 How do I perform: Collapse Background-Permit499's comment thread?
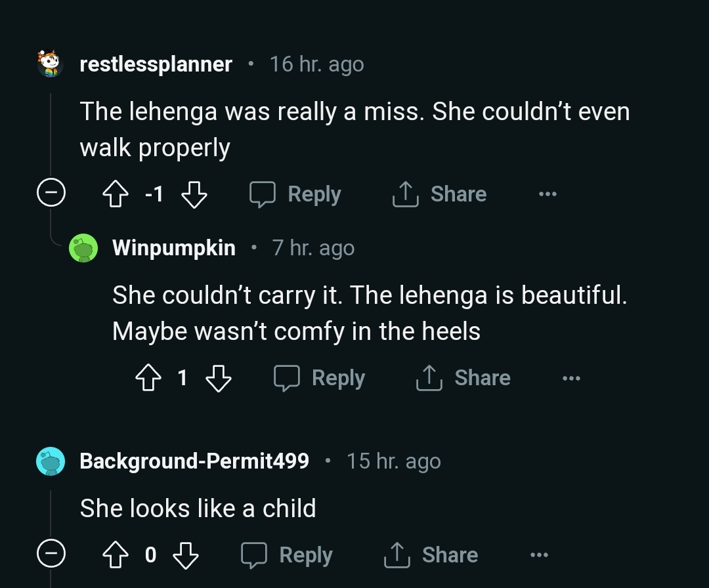[51, 555]
